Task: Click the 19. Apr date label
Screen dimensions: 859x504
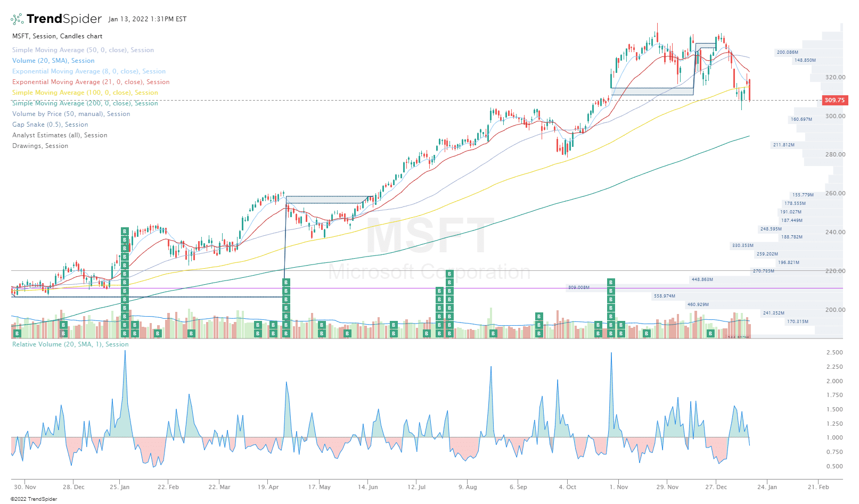Action: (268, 487)
